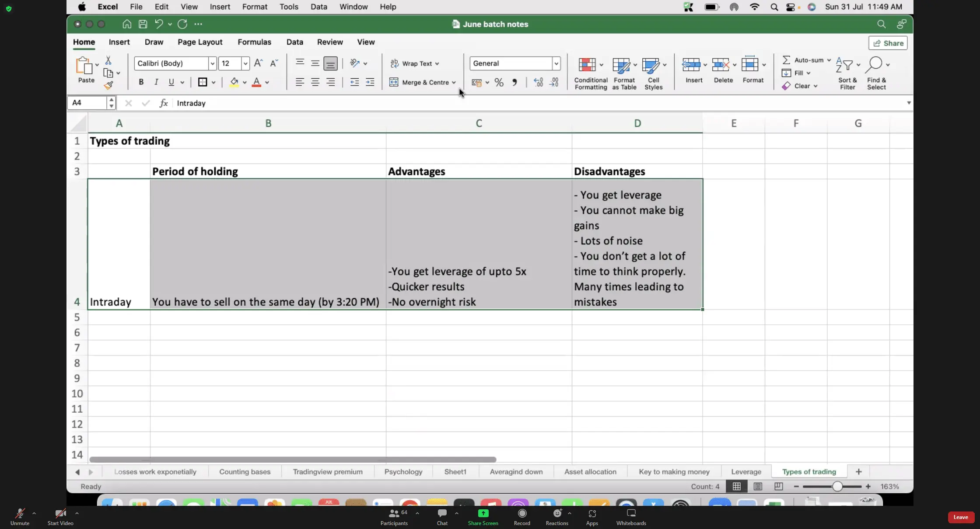The image size is (980, 529).
Task: Click the Increase Font Size icon
Action: click(258, 63)
